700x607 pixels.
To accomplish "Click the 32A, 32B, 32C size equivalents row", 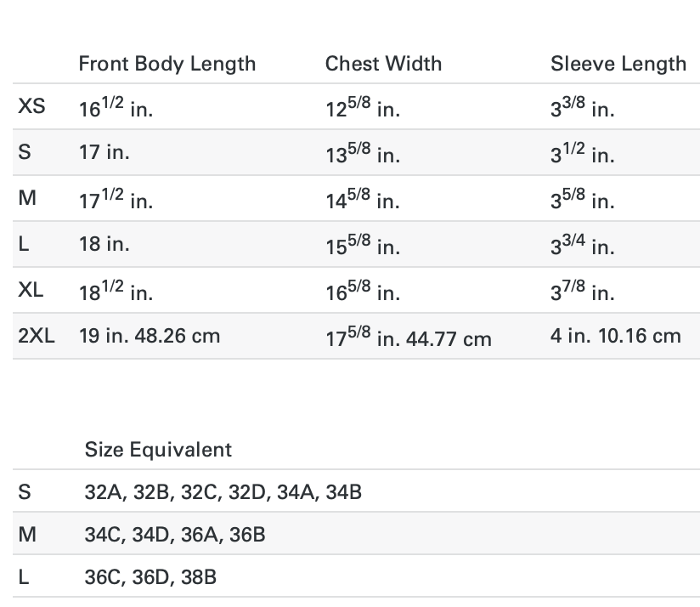I will pos(223,492).
